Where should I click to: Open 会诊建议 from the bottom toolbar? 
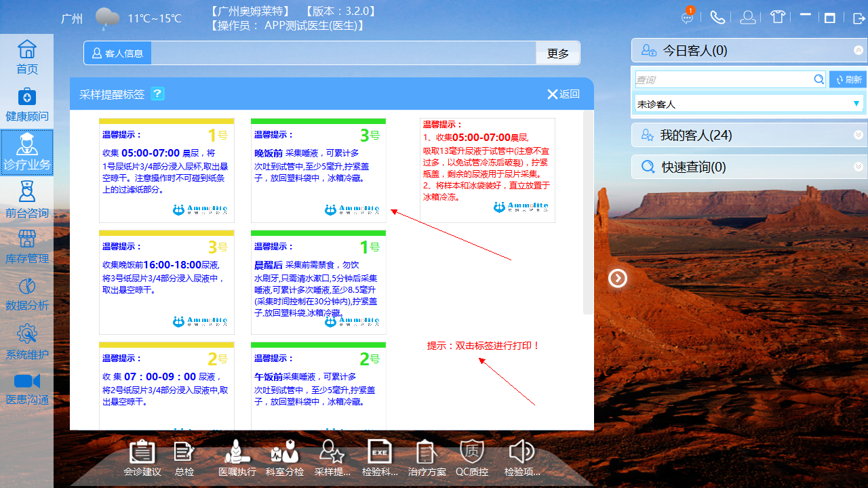point(142,459)
